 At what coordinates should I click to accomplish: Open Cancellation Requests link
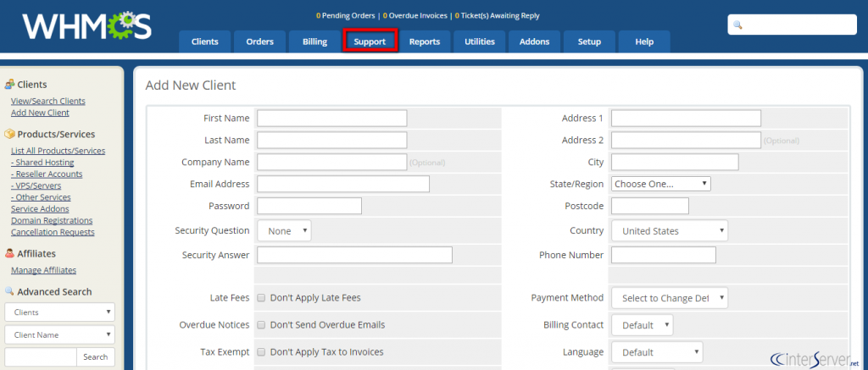pos(53,232)
